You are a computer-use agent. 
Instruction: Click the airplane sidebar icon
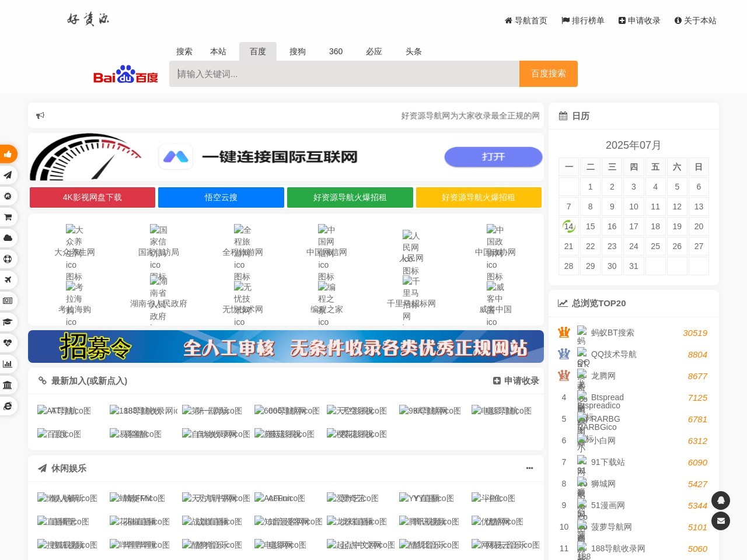click(x=8, y=280)
